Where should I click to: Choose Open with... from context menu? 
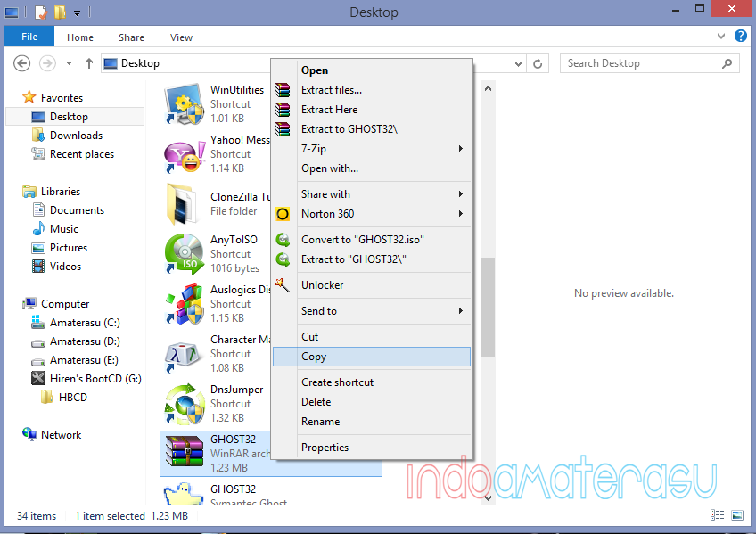pyautogui.click(x=371, y=168)
